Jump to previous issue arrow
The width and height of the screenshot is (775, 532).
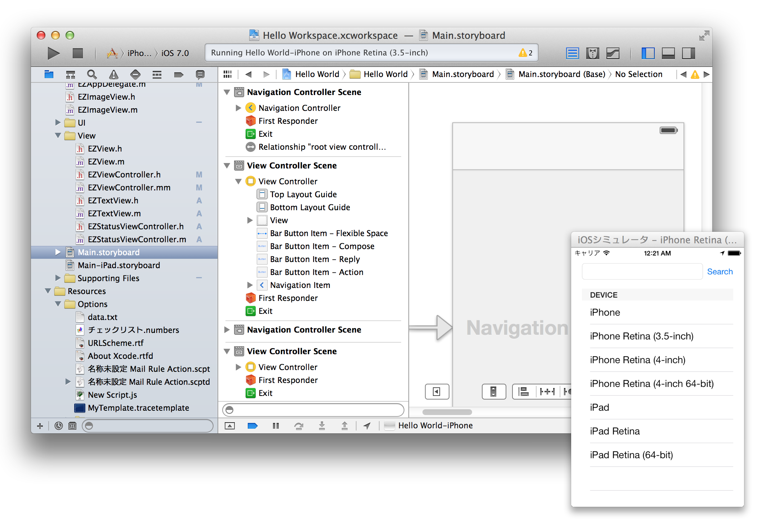tap(683, 75)
